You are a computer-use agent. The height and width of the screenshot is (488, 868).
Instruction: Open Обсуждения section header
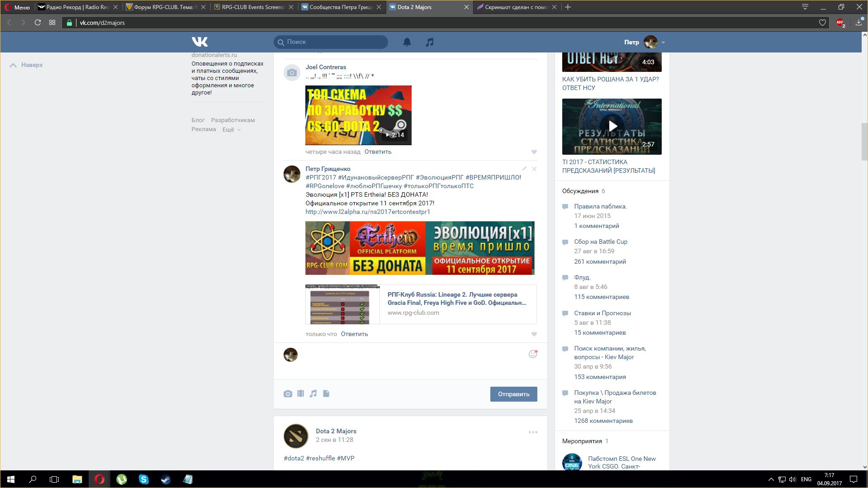(x=580, y=191)
